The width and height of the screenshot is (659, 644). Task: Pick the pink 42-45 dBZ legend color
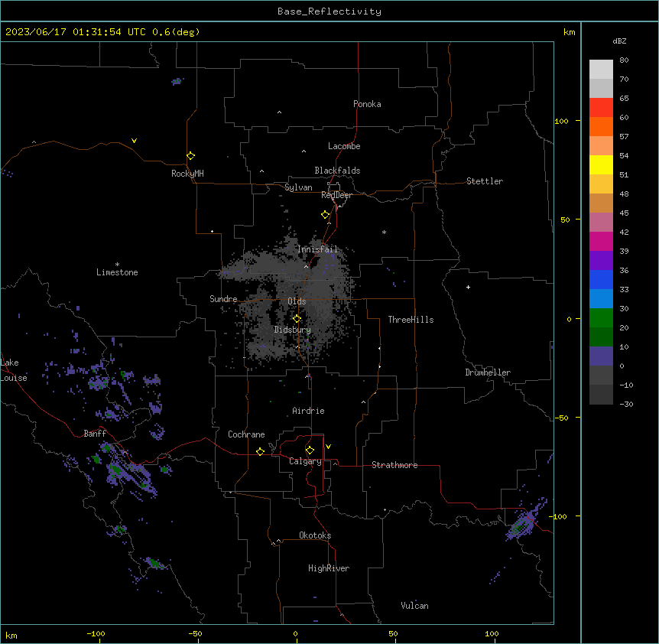pos(601,223)
